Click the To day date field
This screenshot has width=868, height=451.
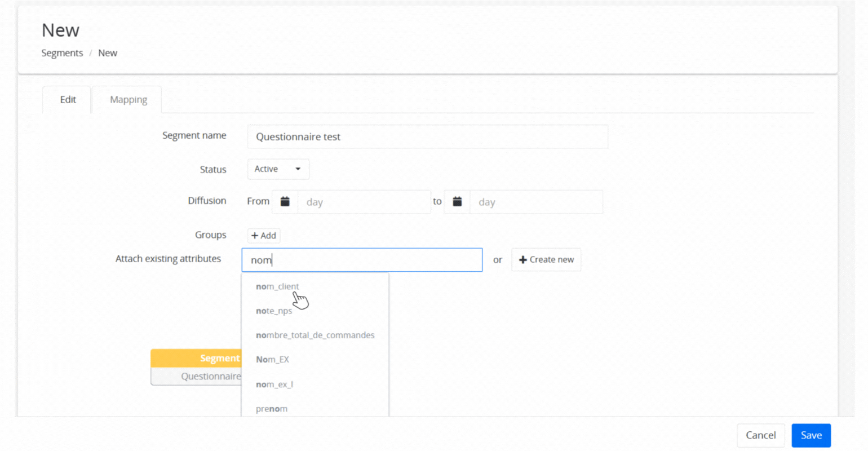(535, 202)
